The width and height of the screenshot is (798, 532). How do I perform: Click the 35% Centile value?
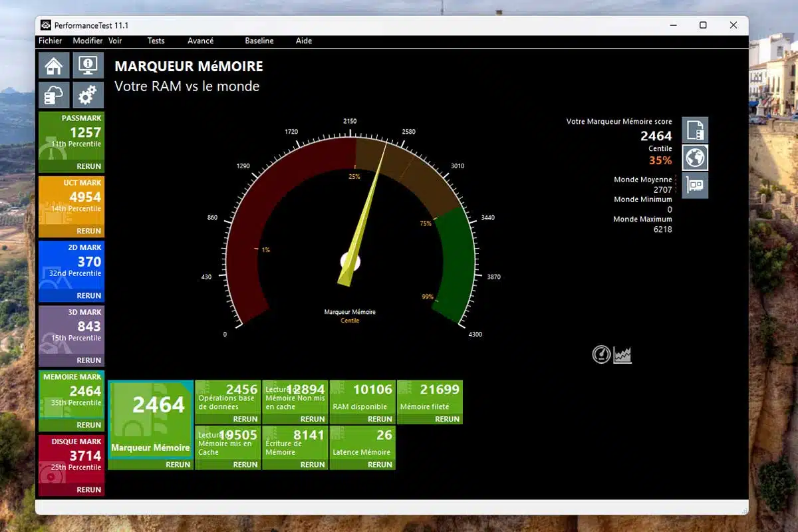[660, 160]
